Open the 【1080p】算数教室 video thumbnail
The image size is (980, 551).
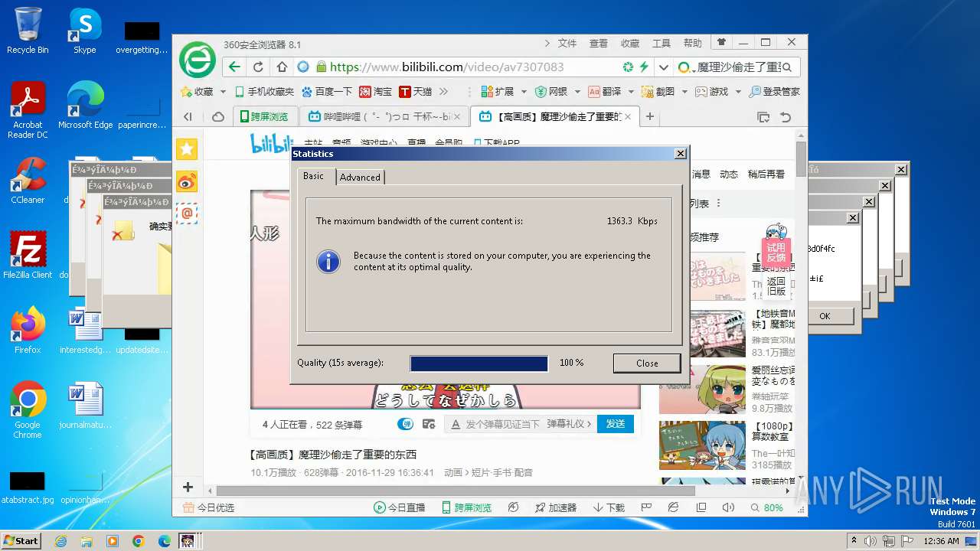(702, 445)
